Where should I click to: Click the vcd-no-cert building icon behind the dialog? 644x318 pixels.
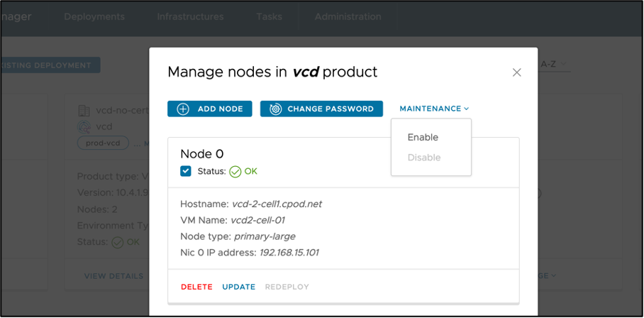coord(84,111)
